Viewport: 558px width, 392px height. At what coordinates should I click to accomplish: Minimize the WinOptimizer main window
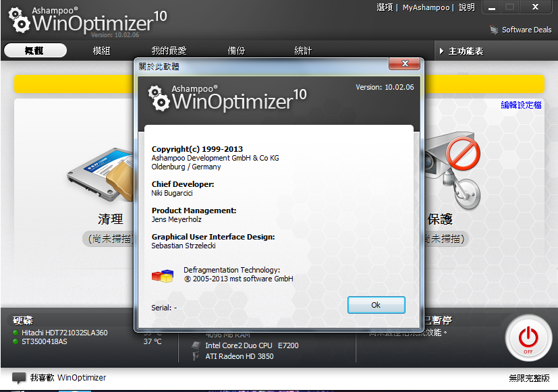click(x=492, y=7)
